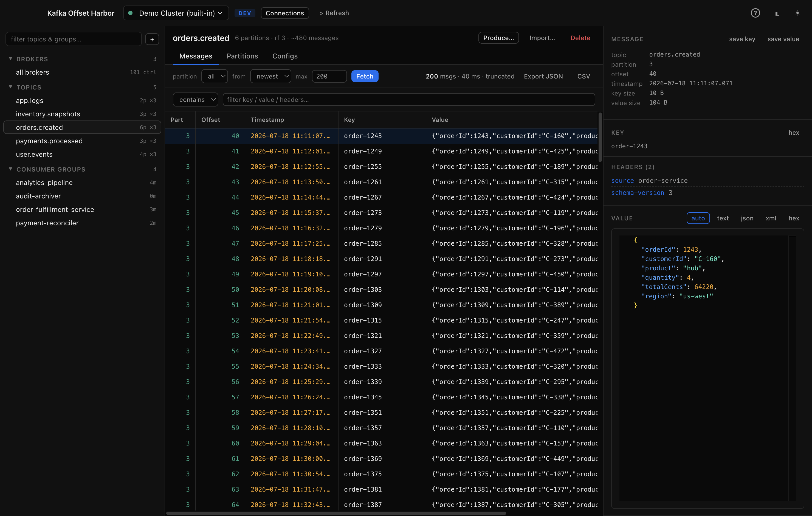This screenshot has width=812, height=516.
Task: Click Export JSON
Action: [x=543, y=76]
